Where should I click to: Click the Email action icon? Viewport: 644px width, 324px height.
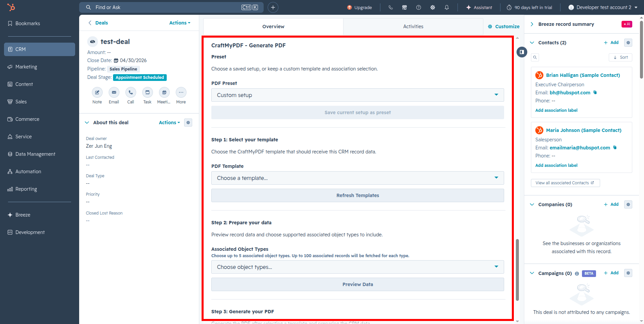click(114, 92)
